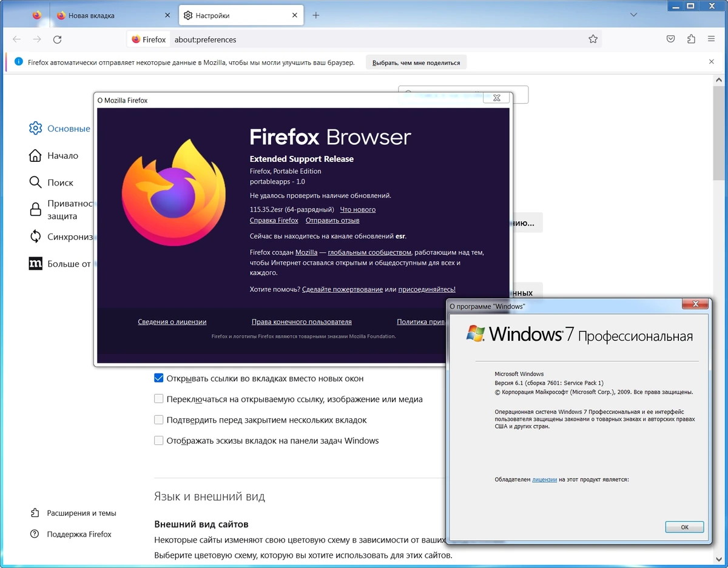The image size is (728, 568).
Task: Enable Переключаться на открываемую ссылку checkbox
Action: point(159,399)
